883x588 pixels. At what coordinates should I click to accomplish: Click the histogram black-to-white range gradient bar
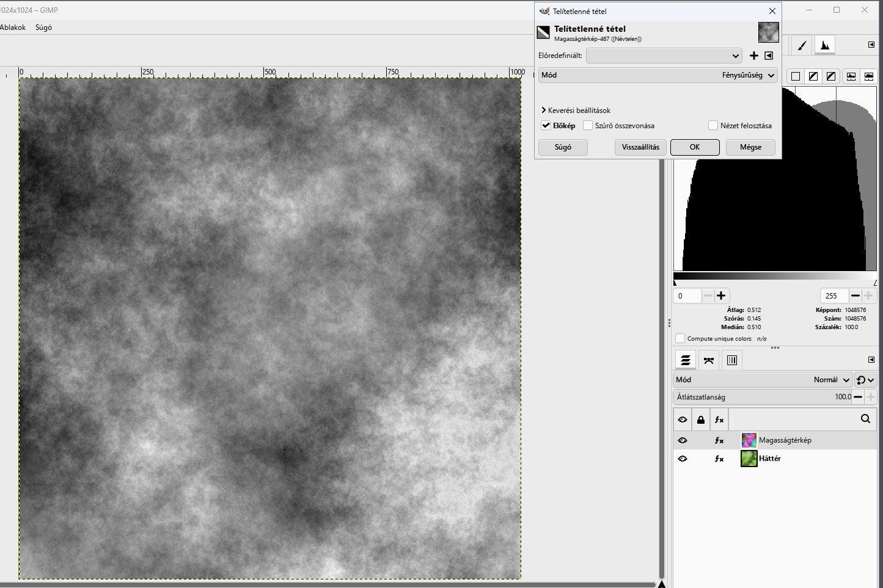[775, 277]
